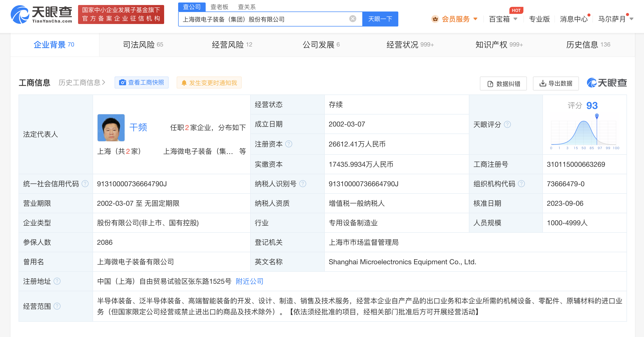644x337 pixels.
Task: Switch to the 司法风险 tab
Action: [143, 45]
